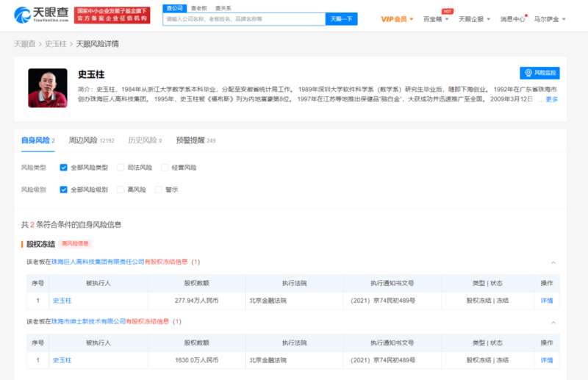Expand biography with 更多 link
Image resolution: width=588 pixels, height=380 pixels.
coord(552,99)
